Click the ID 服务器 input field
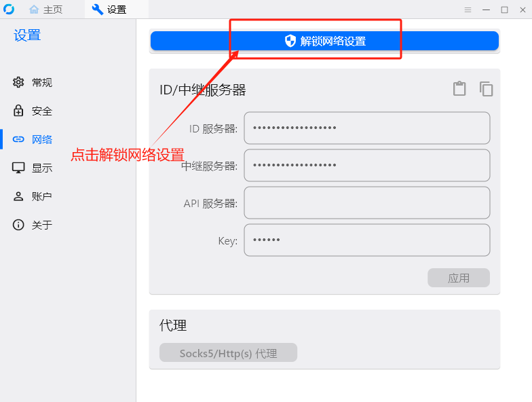 tap(366, 128)
